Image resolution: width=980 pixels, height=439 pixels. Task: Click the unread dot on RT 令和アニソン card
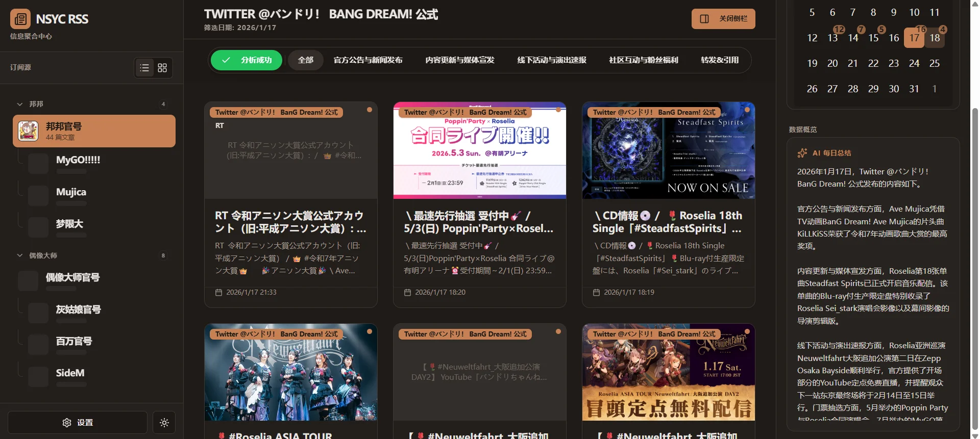pos(370,110)
